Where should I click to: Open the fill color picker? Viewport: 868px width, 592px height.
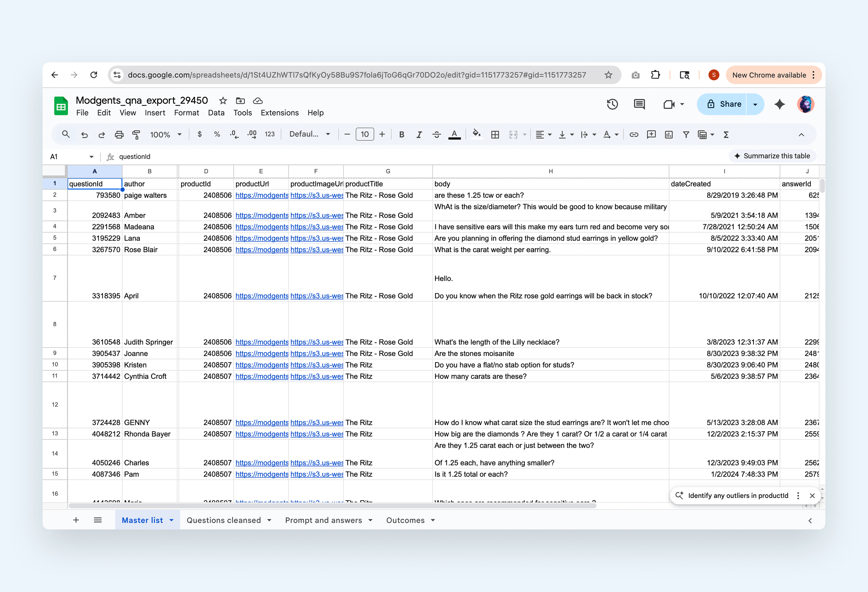click(476, 134)
